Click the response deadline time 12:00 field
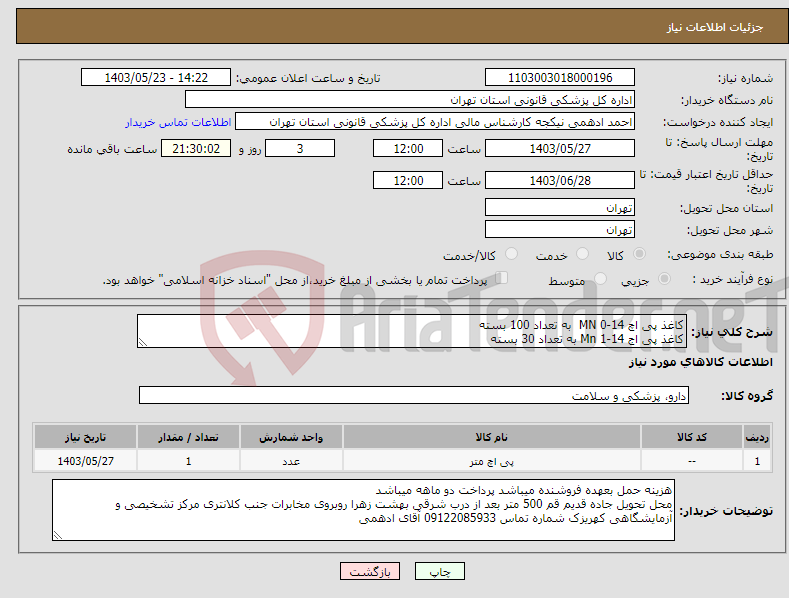Viewport: 789px width, 598px height. [x=408, y=148]
